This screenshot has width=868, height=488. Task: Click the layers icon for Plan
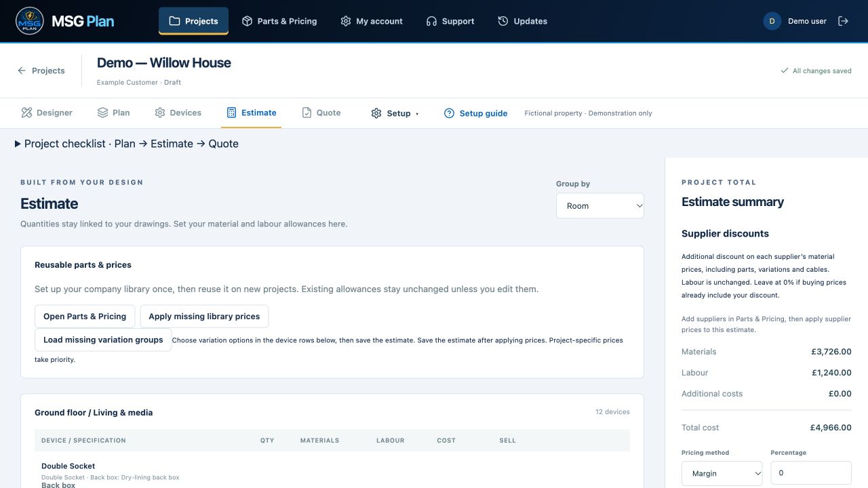(102, 113)
